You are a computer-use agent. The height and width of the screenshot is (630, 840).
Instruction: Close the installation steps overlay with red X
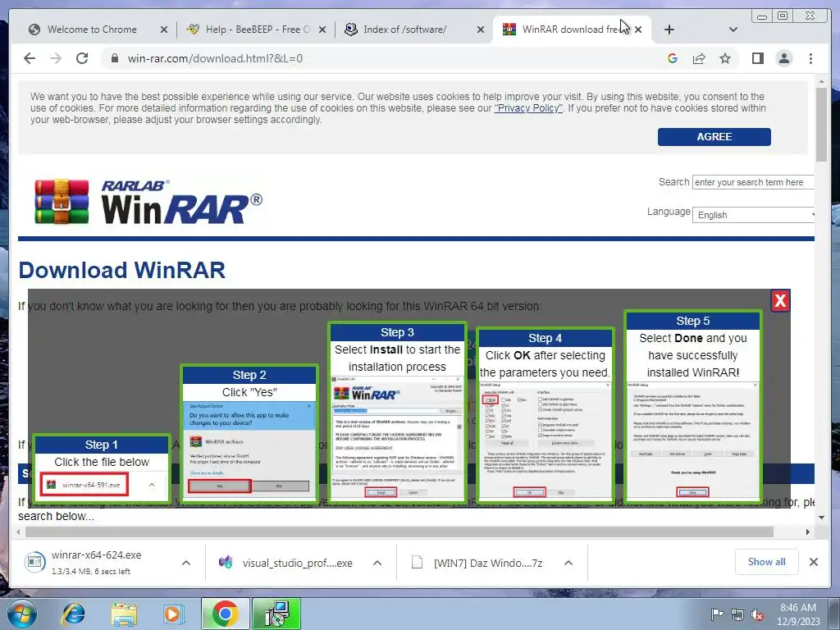780,300
